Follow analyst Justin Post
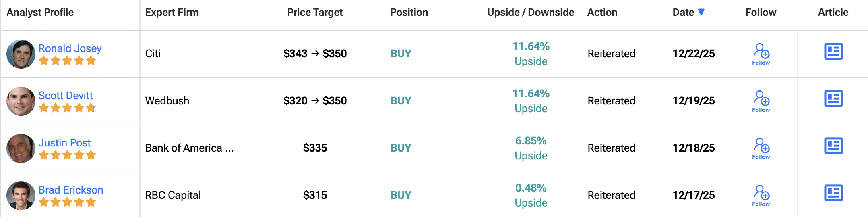868x217 pixels. [761, 148]
